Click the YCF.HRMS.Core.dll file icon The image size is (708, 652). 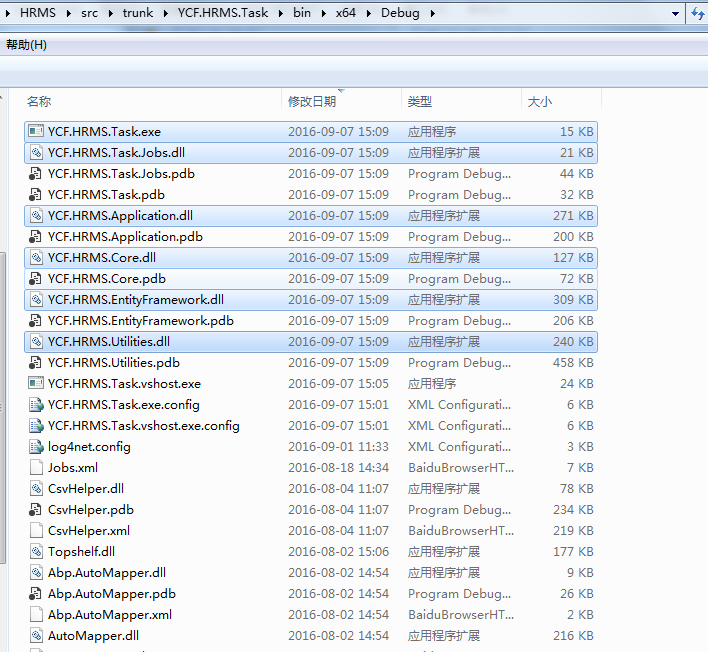[36, 258]
